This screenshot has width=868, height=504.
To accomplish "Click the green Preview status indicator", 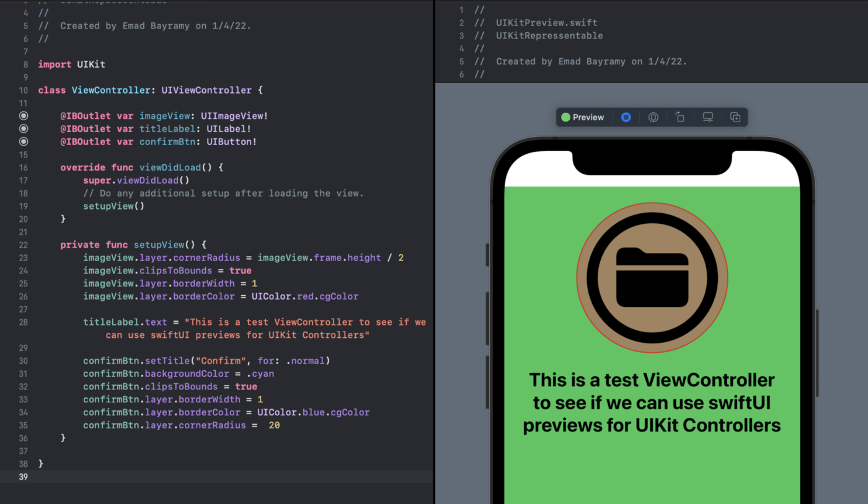I will pyautogui.click(x=565, y=117).
